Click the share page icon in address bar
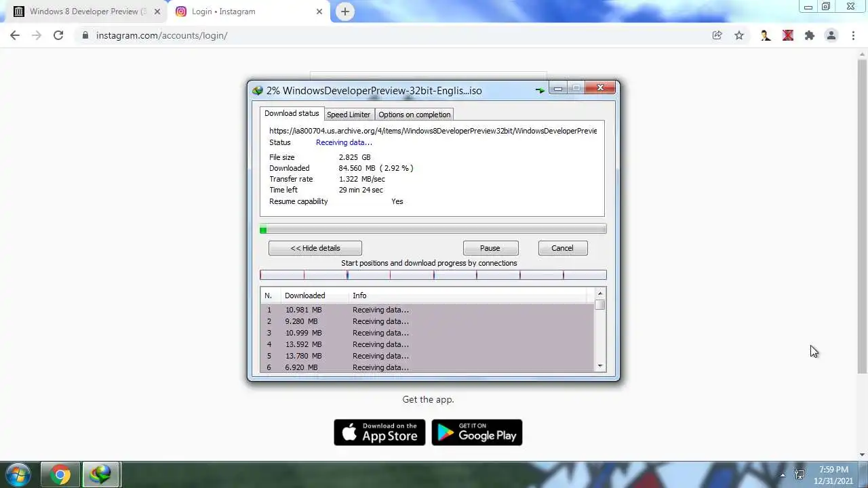Viewport: 868px width, 488px height. click(717, 35)
